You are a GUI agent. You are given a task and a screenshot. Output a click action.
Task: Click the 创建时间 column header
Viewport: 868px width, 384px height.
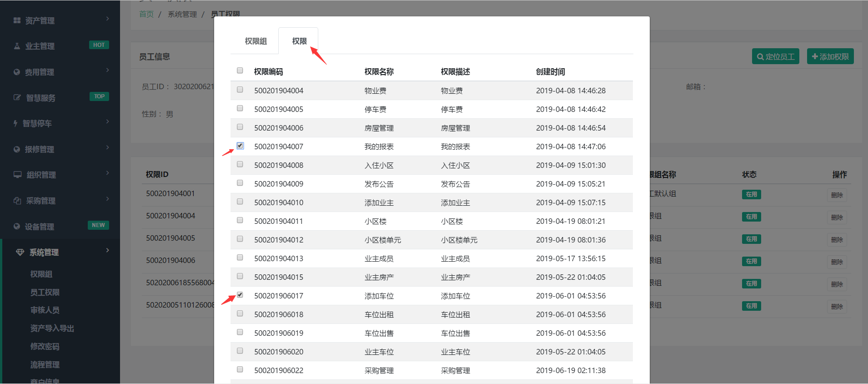(x=550, y=71)
